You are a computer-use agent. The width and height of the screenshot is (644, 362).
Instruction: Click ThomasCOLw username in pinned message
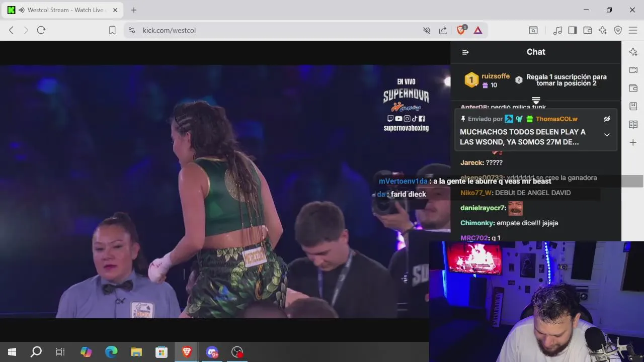point(556,119)
